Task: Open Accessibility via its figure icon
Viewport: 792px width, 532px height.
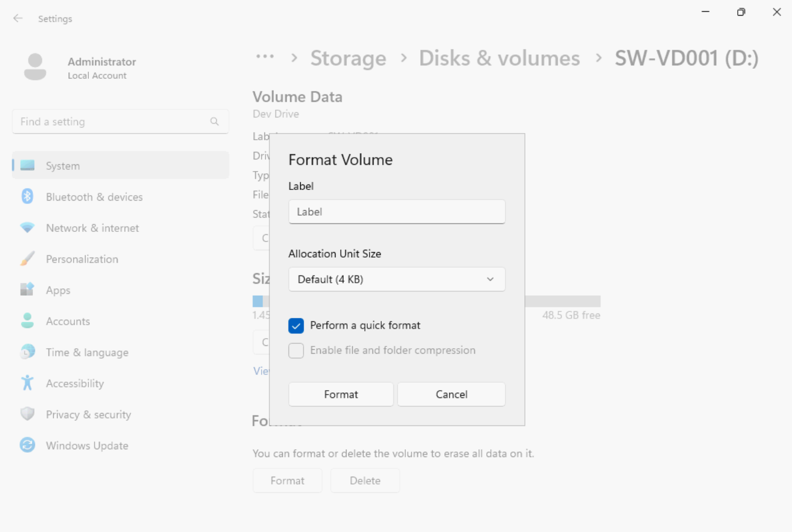Action: (x=27, y=383)
